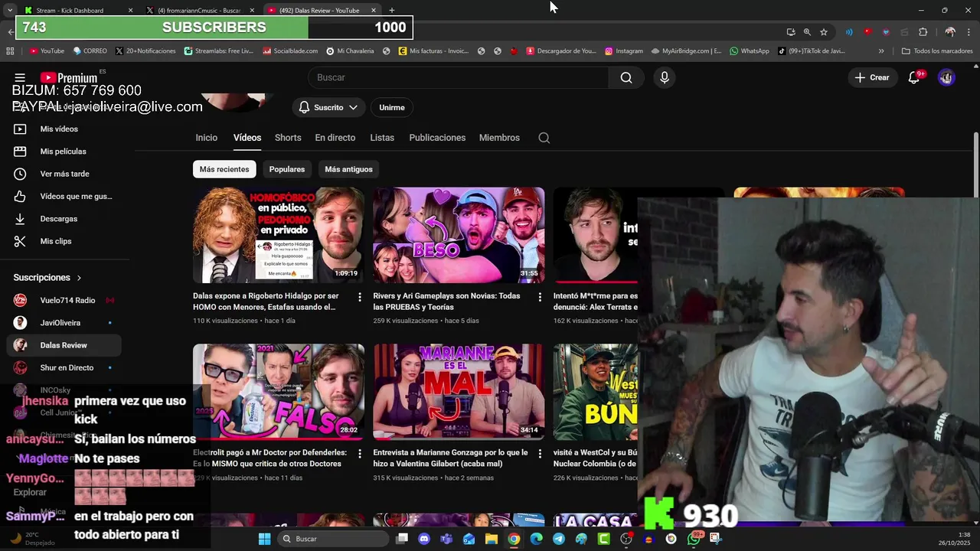Open File Explorer from the taskbar
The width and height of the screenshot is (980, 551).
(x=492, y=539)
